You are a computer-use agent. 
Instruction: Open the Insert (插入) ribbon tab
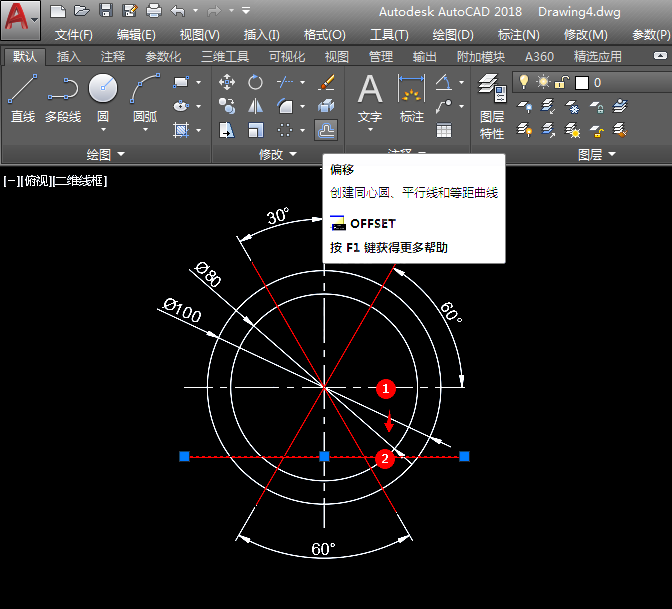tap(69, 57)
